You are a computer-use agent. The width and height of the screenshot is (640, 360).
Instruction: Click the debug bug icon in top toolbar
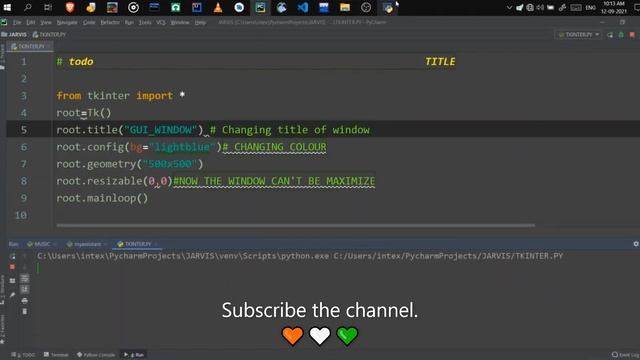point(621,35)
